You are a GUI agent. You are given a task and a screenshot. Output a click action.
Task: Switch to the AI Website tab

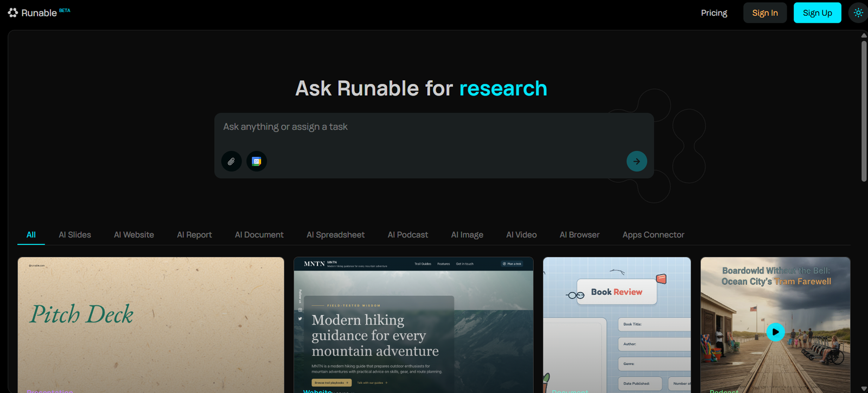click(134, 234)
